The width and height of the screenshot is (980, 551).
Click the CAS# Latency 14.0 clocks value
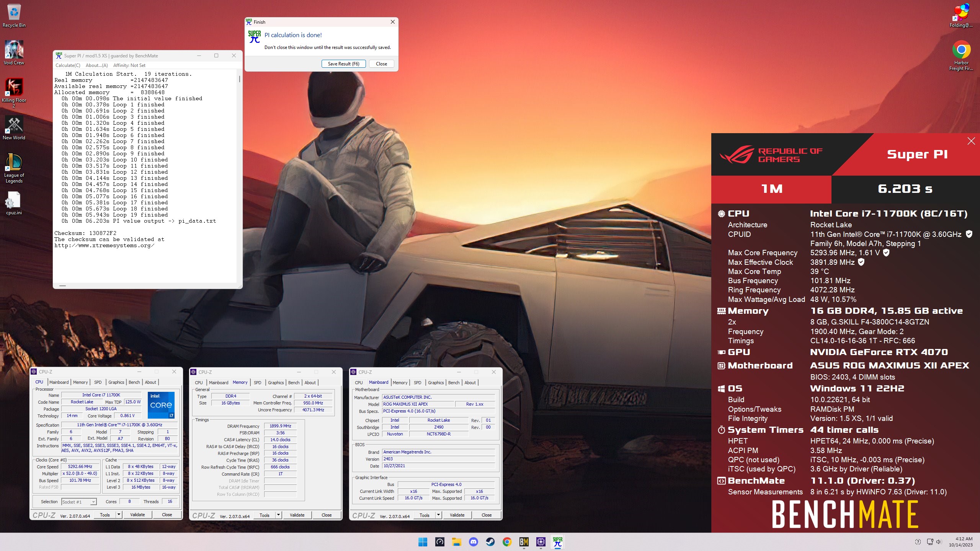[x=280, y=440]
